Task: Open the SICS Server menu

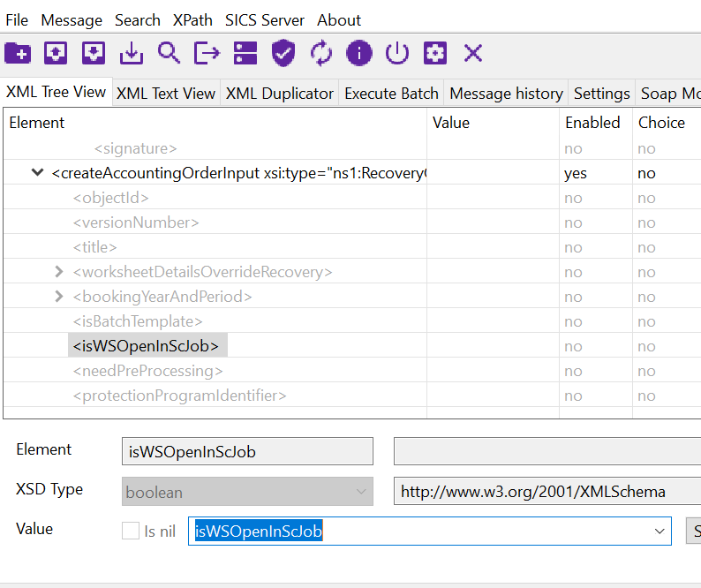Action: [x=265, y=19]
